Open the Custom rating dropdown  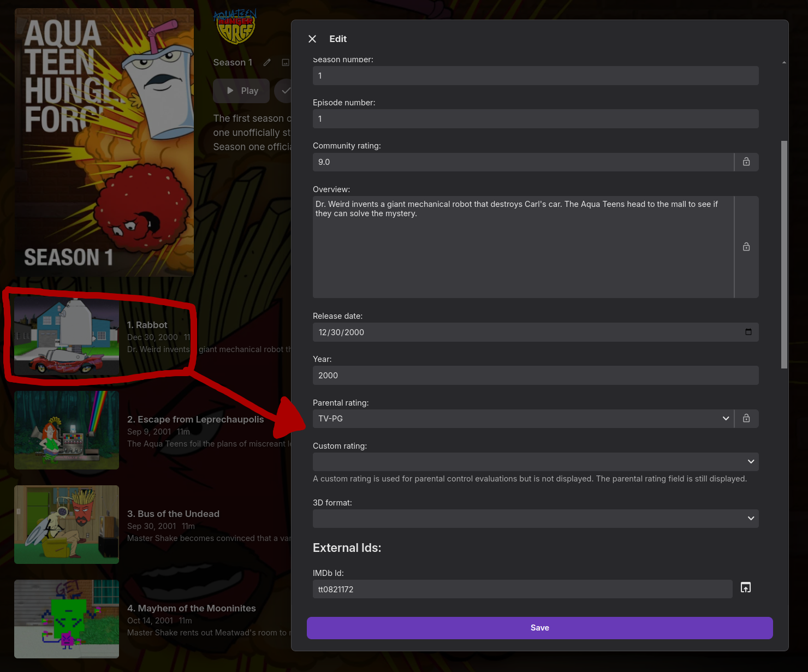point(536,462)
